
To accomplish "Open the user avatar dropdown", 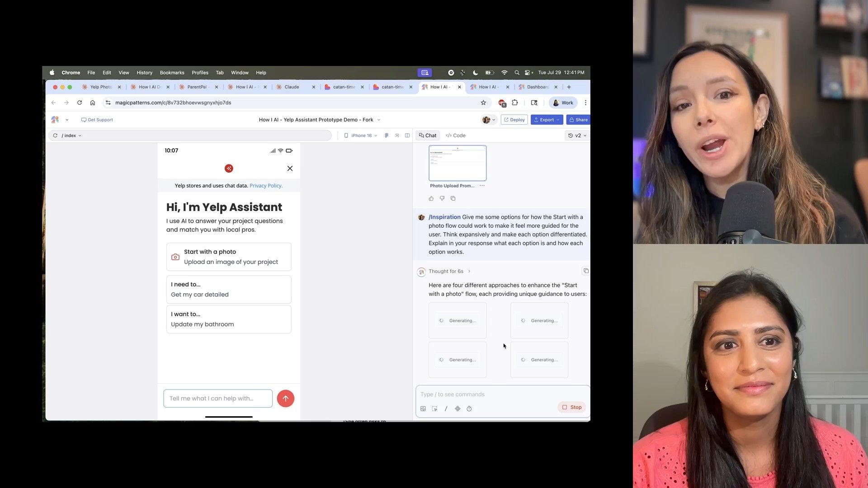I will 489,120.
